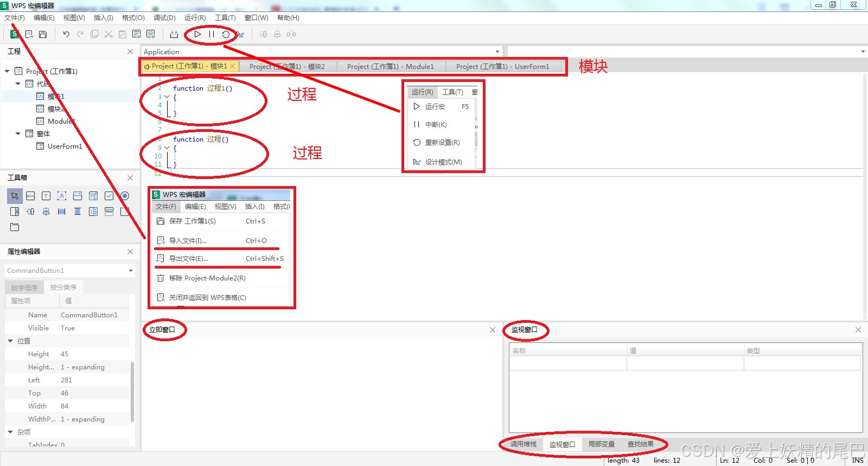The height and width of the screenshot is (466, 868).
Task: Select UserForm1 in the project tree
Action: [x=65, y=146]
